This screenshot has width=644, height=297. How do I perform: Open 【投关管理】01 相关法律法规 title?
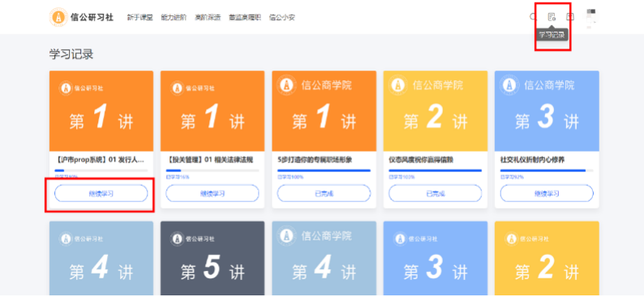[209, 160]
